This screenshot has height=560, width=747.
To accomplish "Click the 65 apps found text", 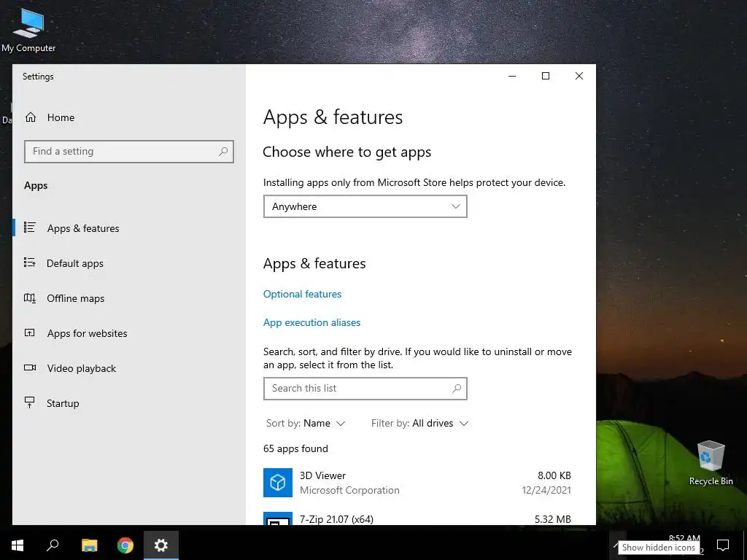I will 296,448.
